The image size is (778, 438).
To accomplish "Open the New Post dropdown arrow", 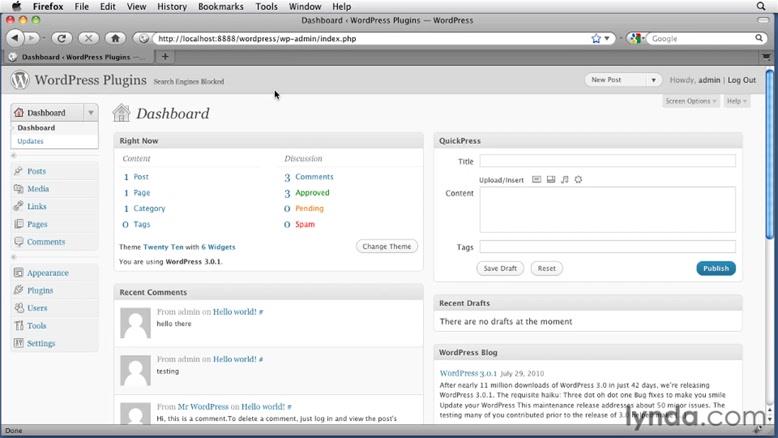I will pyautogui.click(x=654, y=80).
